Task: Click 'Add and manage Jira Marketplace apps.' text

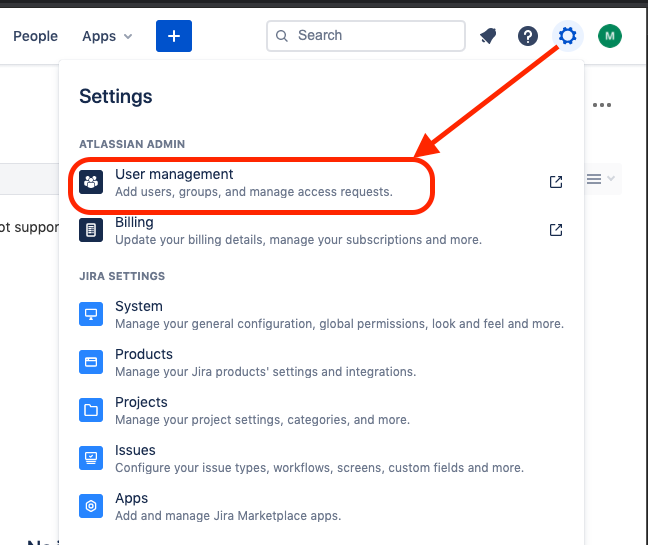Action: 228,516
